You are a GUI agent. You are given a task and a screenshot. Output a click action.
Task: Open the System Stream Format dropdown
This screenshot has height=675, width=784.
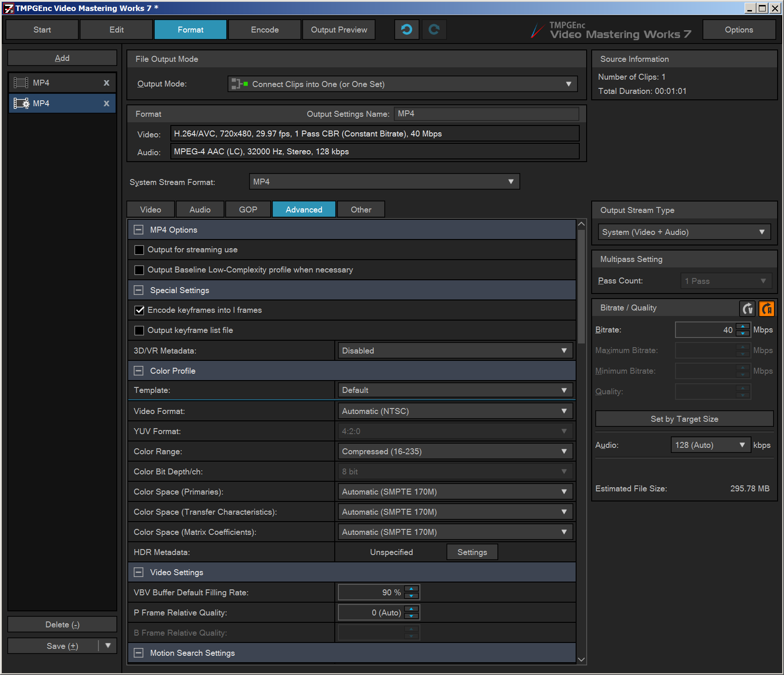(x=384, y=182)
